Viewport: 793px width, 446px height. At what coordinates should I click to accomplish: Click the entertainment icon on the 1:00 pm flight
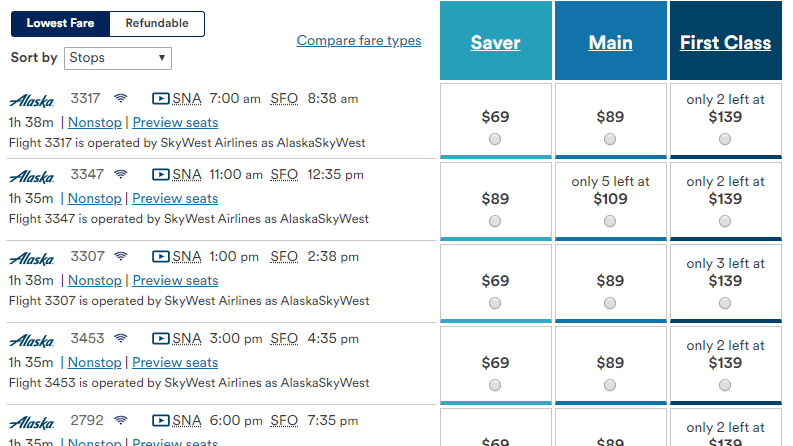coord(160,257)
